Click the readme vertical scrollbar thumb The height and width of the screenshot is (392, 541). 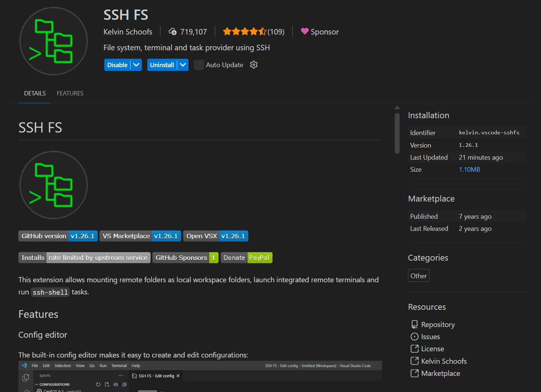[x=397, y=133]
